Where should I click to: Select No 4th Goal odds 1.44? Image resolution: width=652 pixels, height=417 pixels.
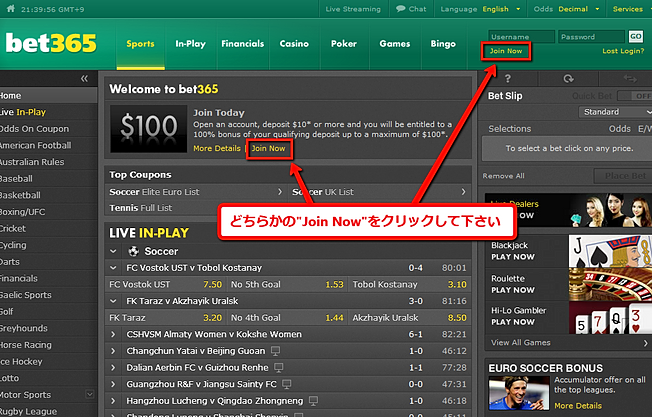[334, 318]
